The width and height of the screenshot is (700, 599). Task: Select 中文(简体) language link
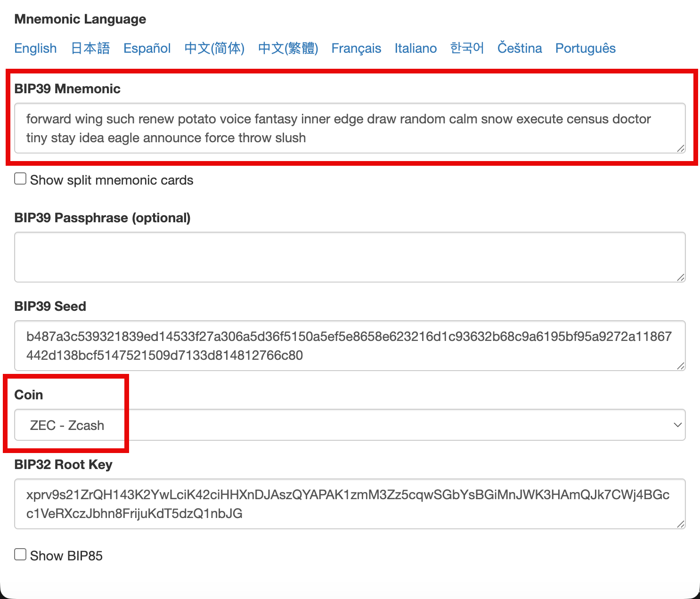[x=214, y=49]
